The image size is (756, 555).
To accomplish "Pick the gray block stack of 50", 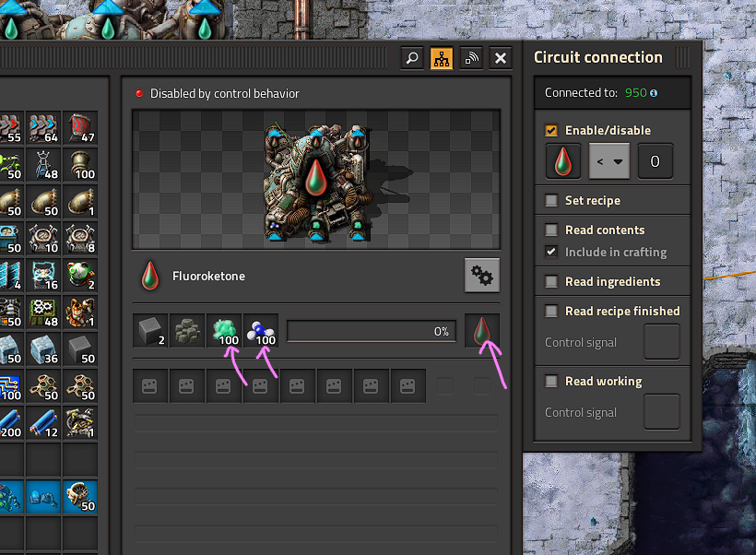I will click(80, 349).
